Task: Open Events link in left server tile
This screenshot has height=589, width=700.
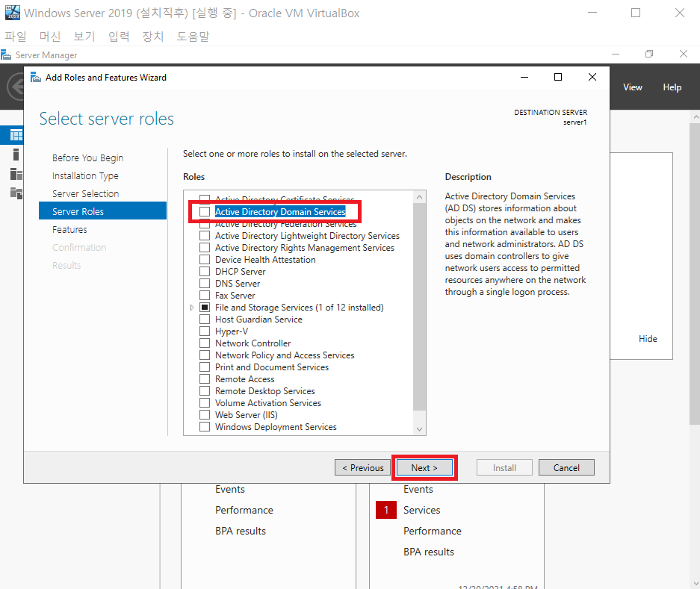Action: 230,489
